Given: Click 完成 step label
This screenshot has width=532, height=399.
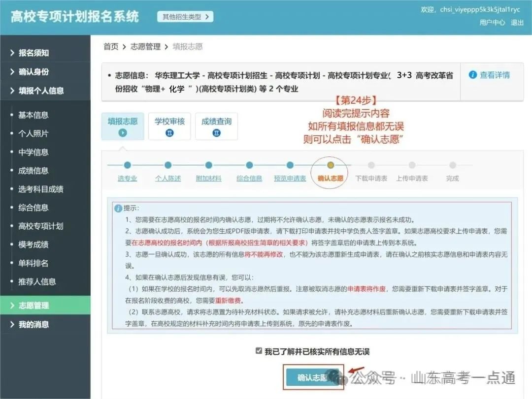Looking at the screenshot, I should (x=453, y=178).
